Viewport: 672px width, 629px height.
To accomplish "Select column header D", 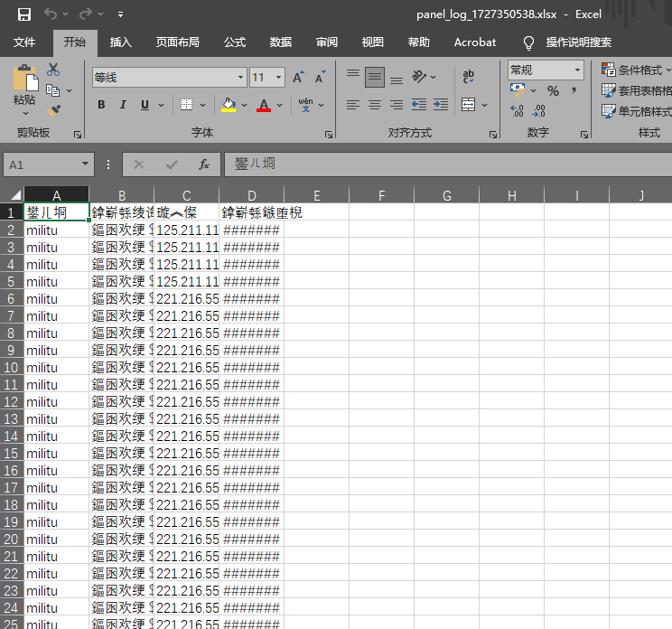I will click(252, 195).
